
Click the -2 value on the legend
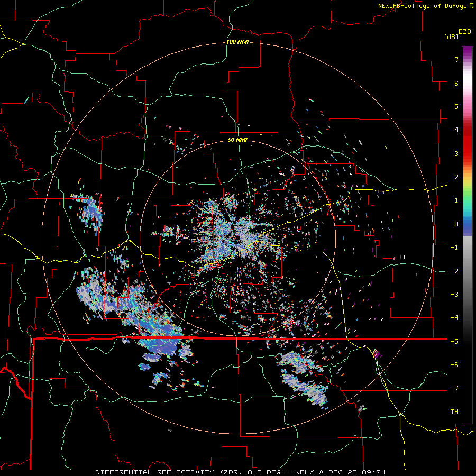pos(454,271)
